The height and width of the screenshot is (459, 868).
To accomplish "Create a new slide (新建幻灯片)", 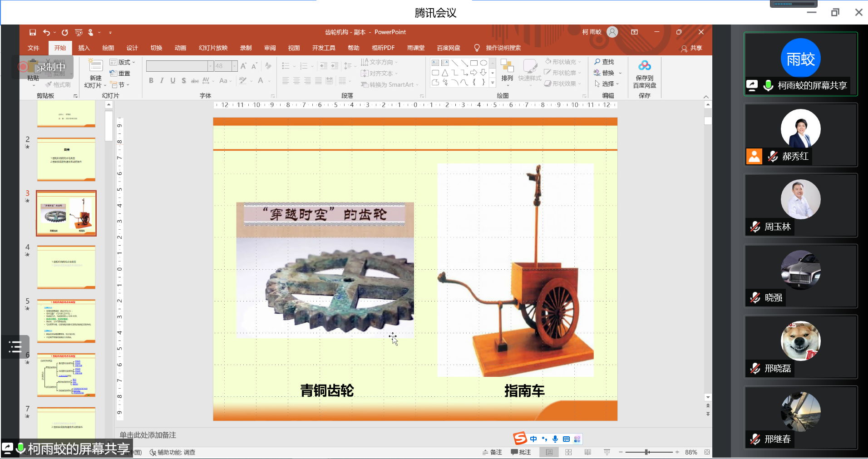I will click(95, 74).
